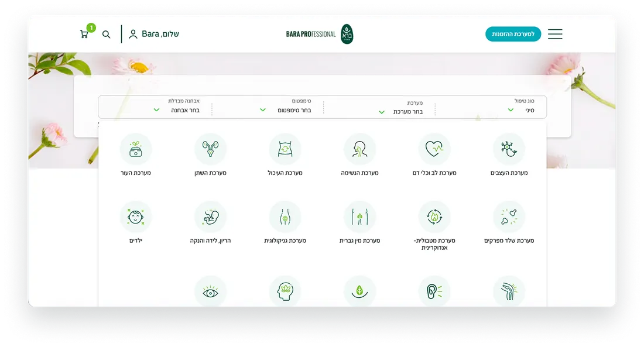Select the heart icon "מערכת לב וכלי דם"
644x347 pixels.
point(434,149)
